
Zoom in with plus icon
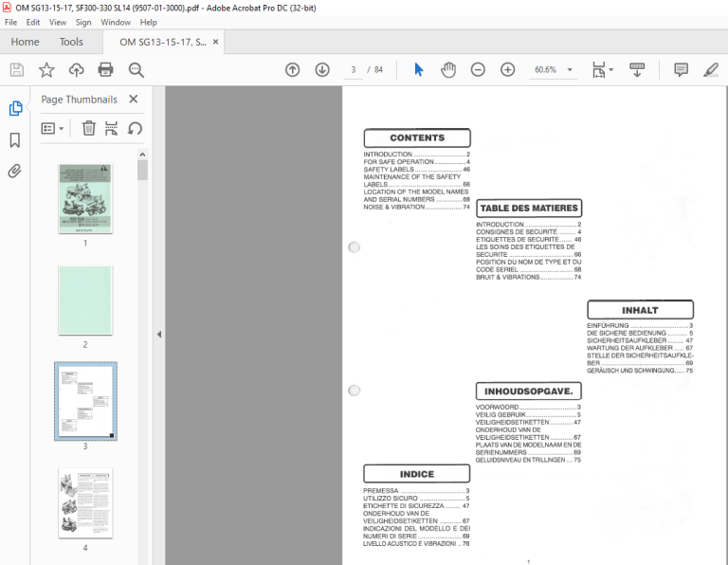tap(507, 70)
